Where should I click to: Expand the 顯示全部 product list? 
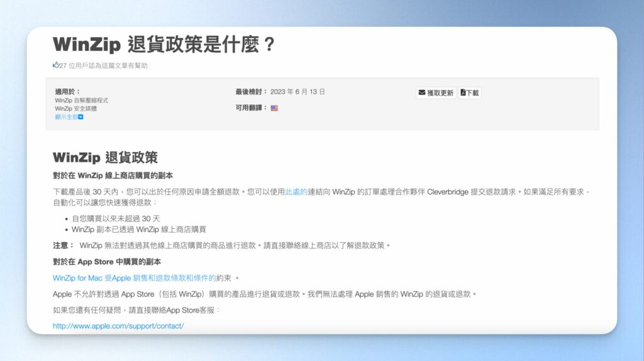click(x=69, y=117)
